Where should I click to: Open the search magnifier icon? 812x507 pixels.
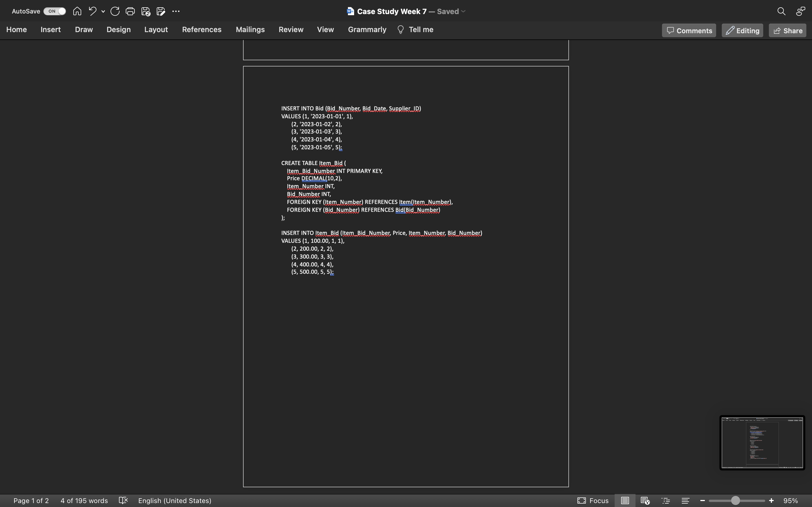click(781, 11)
